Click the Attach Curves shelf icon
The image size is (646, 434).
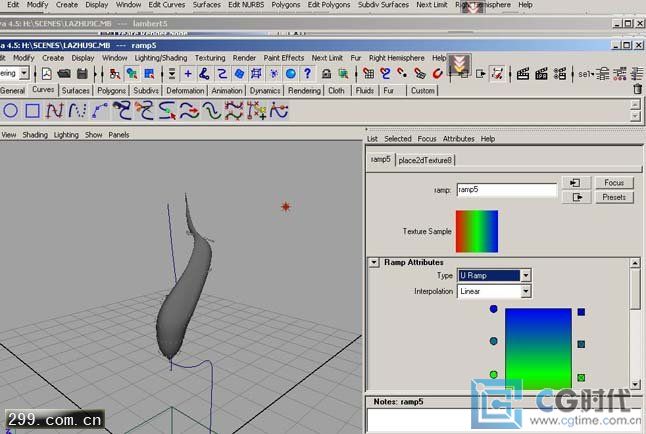click(x=122, y=111)
